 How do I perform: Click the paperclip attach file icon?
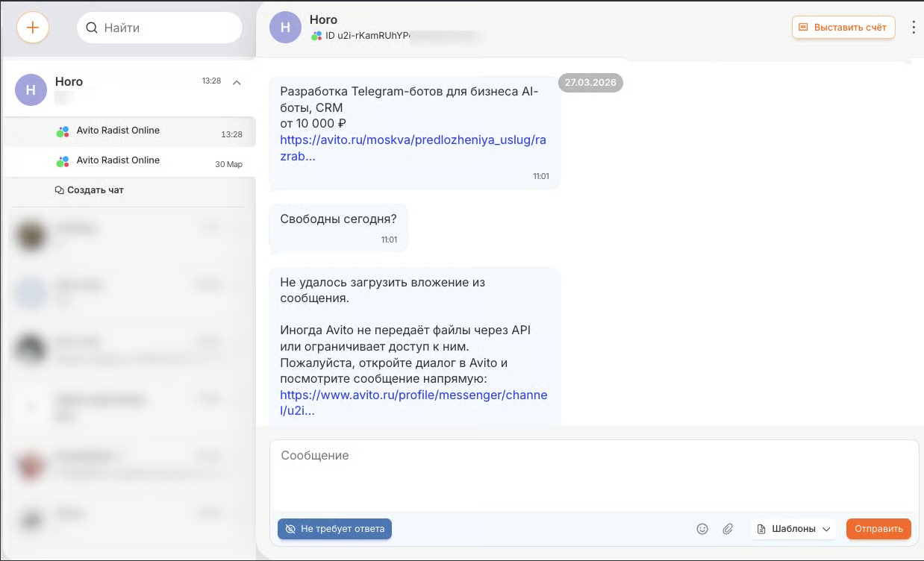click(728, 529)
